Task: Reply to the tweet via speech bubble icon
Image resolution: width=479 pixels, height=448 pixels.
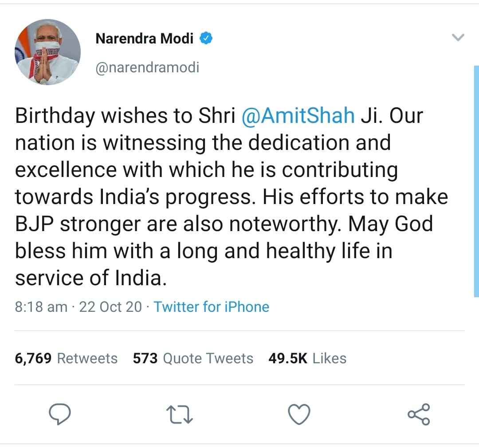Action: (x=60, y=414)
